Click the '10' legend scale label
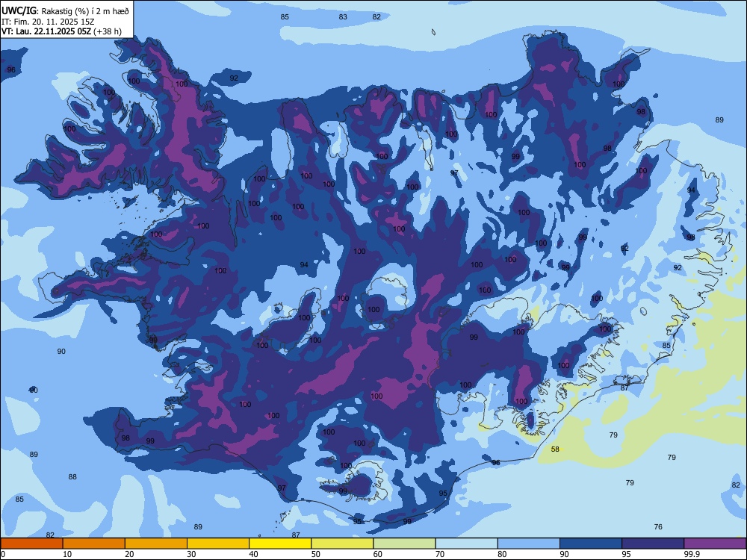 point(67,554)
